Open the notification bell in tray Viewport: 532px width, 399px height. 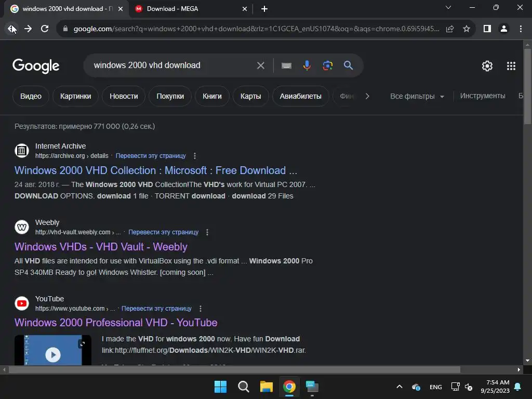pyautogui.click(x=518, y=387)
